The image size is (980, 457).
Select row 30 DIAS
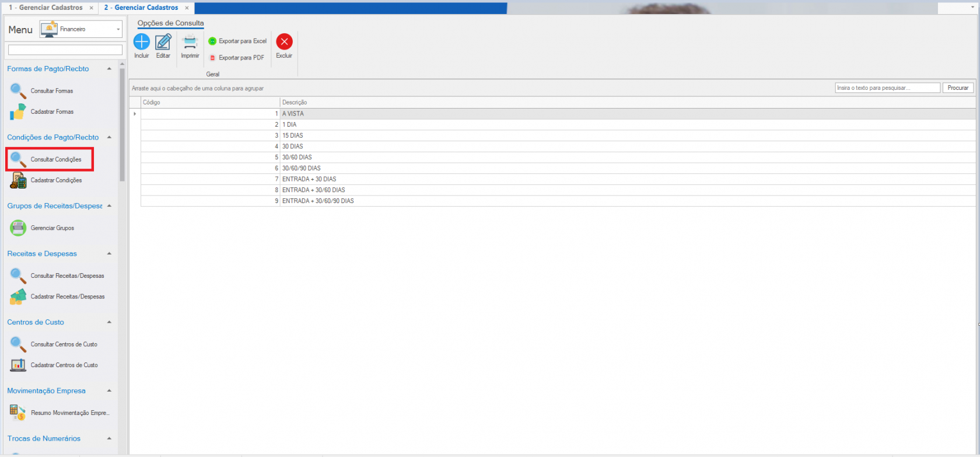(558, 146)
